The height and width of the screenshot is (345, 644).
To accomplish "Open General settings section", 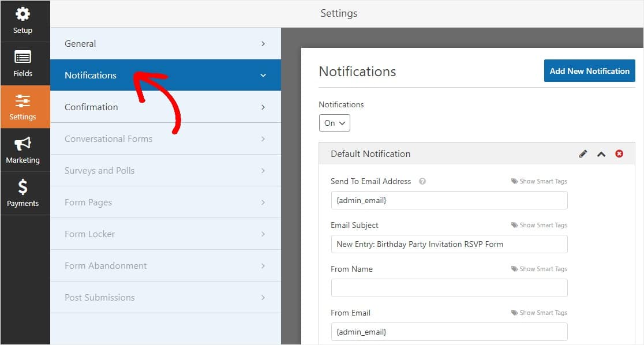I will tap(166, 43).
